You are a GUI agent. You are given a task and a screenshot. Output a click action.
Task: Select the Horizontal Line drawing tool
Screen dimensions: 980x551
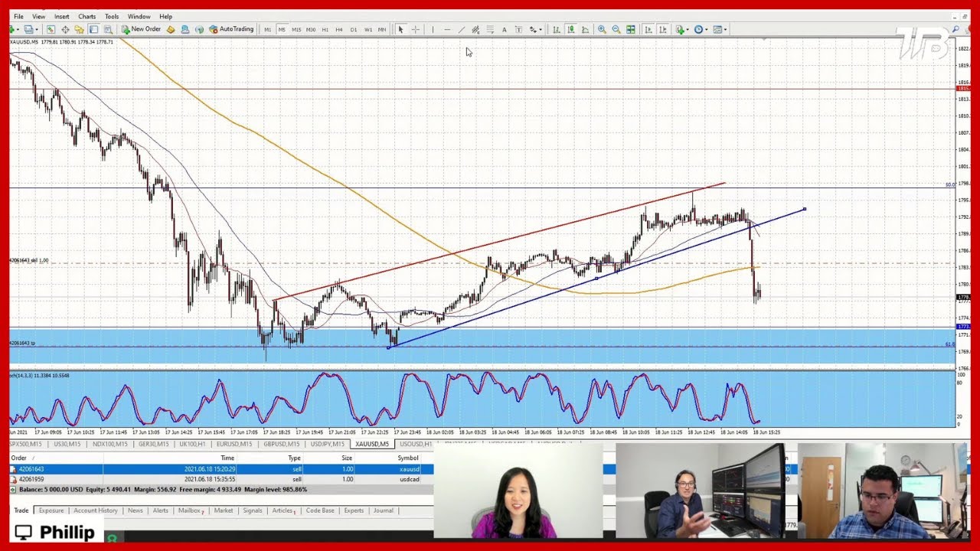[447, 29]
